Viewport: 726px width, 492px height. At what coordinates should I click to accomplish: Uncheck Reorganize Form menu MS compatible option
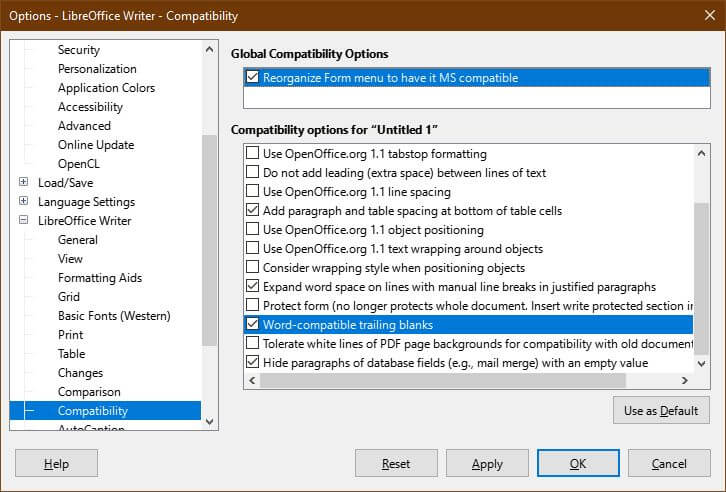[252, 77]
